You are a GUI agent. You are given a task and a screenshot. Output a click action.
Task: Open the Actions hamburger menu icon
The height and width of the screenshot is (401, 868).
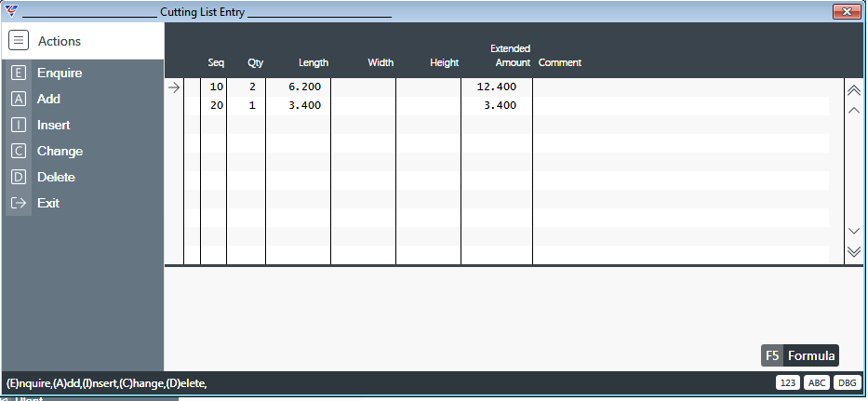(x=19, y=40)
